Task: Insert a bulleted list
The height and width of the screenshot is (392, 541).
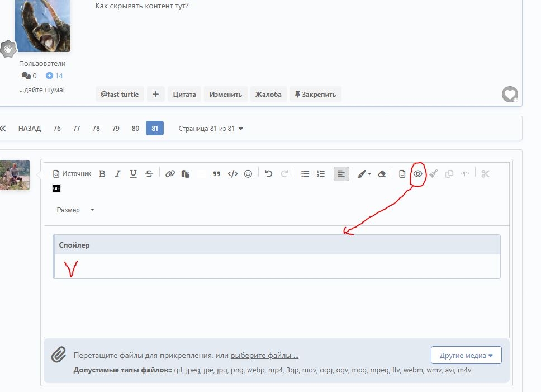Action: 305,174
